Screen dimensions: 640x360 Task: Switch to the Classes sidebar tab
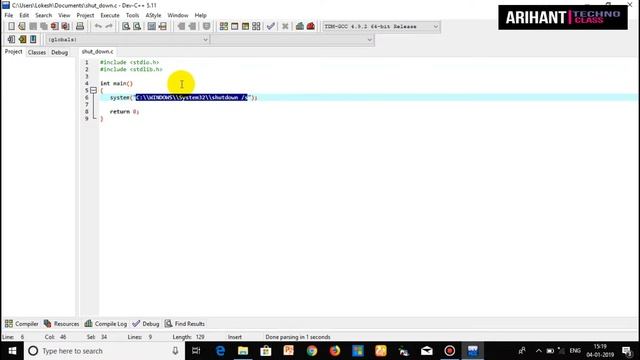coord(37,52)
